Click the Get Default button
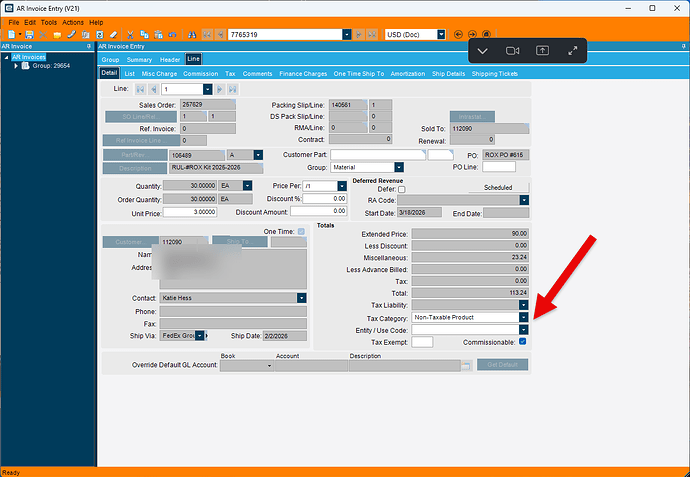Image resolution: width=690 pixels, height=477 pixels. 502,364
